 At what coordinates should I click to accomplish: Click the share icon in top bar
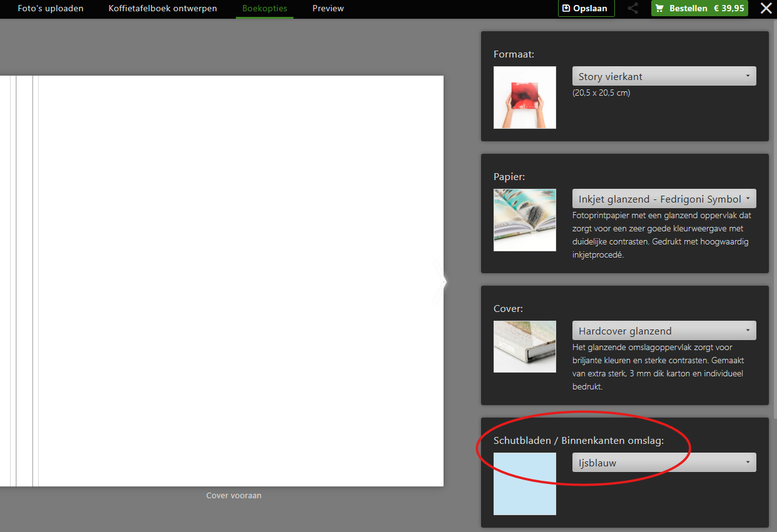coord(633,9)
